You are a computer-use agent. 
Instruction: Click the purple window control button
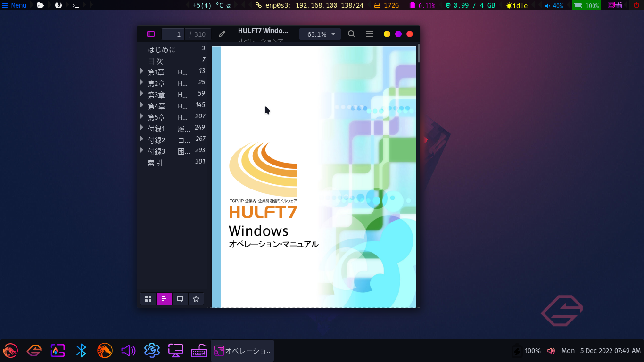tap(398, 34)
